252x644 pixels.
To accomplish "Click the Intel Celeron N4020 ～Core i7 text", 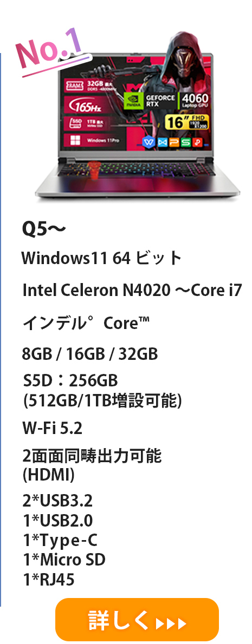I will [x=132, y=291].
